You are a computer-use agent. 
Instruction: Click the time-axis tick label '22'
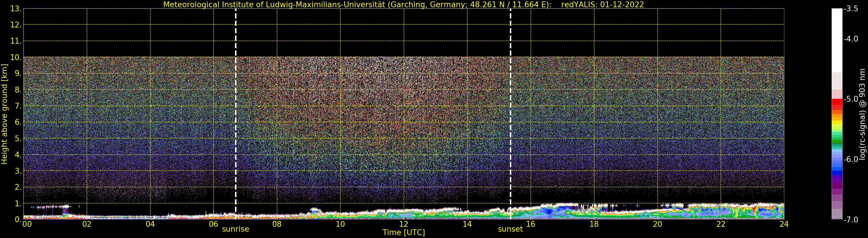point(721,224)
